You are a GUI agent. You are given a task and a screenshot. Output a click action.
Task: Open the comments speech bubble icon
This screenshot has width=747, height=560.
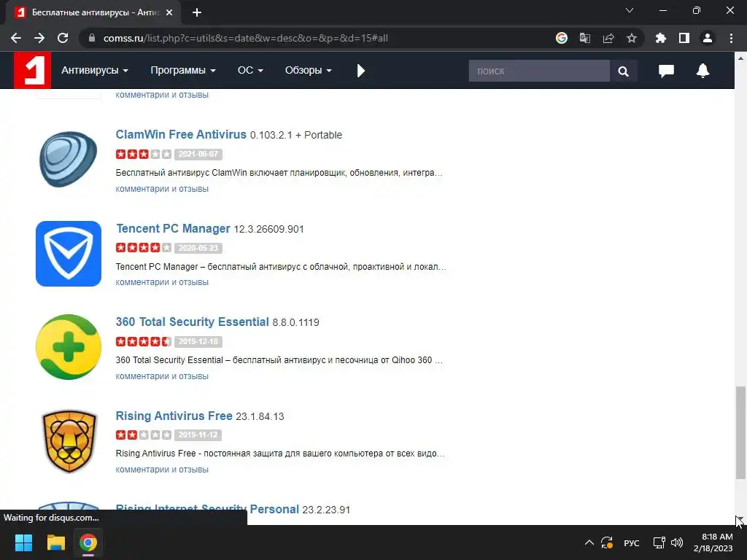click(x=666, y=71)
